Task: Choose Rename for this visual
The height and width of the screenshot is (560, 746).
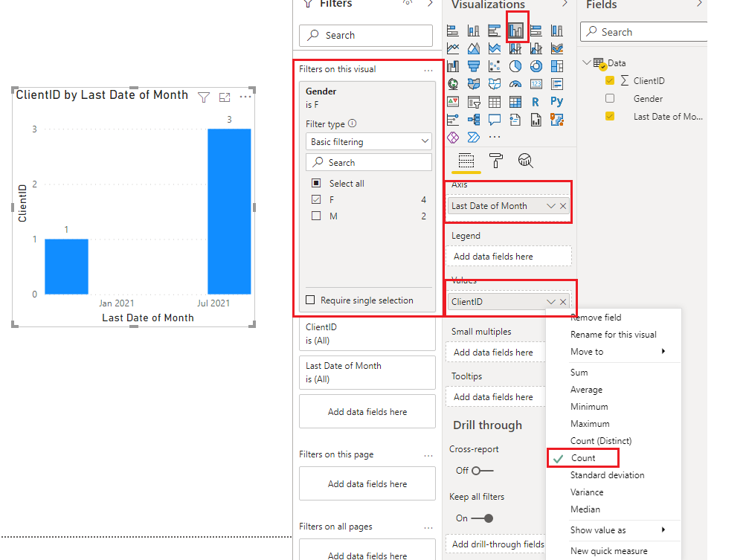Action: click(x=614, y=335)
